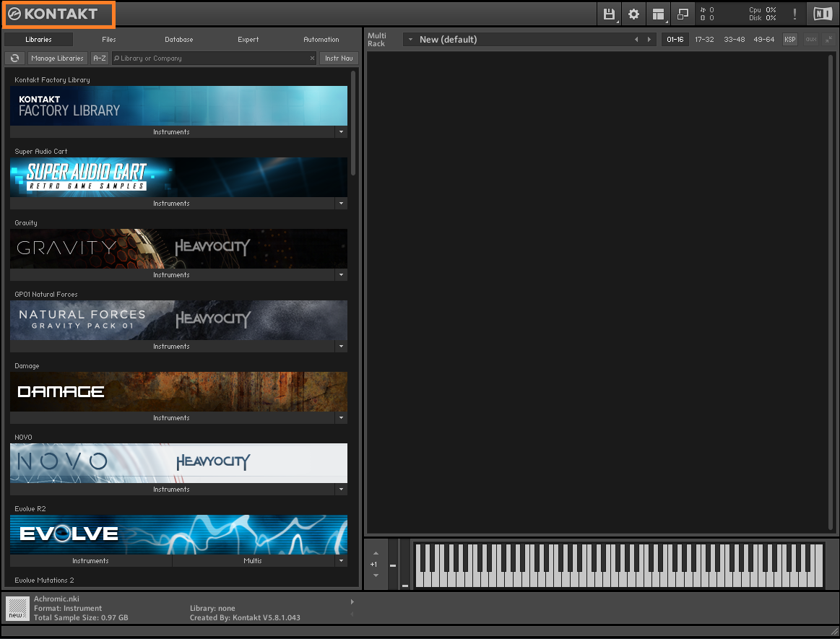Click the collapse-all rack arrows icon

828,39
